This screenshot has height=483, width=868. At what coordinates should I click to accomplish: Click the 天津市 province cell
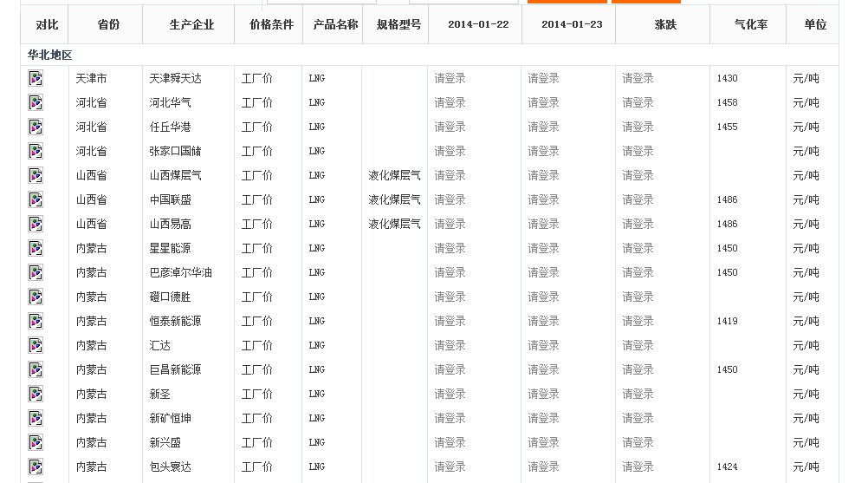click(91, 79)
